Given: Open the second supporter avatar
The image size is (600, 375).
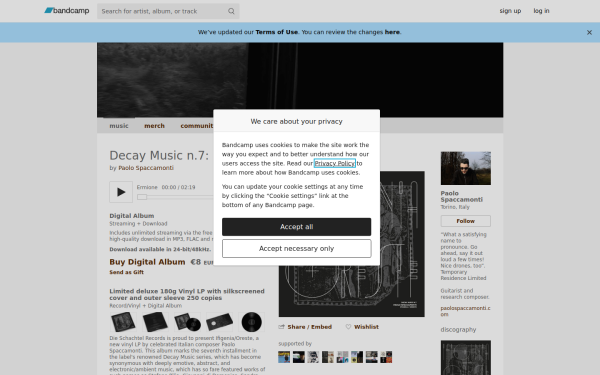Looking at the screenshot, I should [298, 357].
